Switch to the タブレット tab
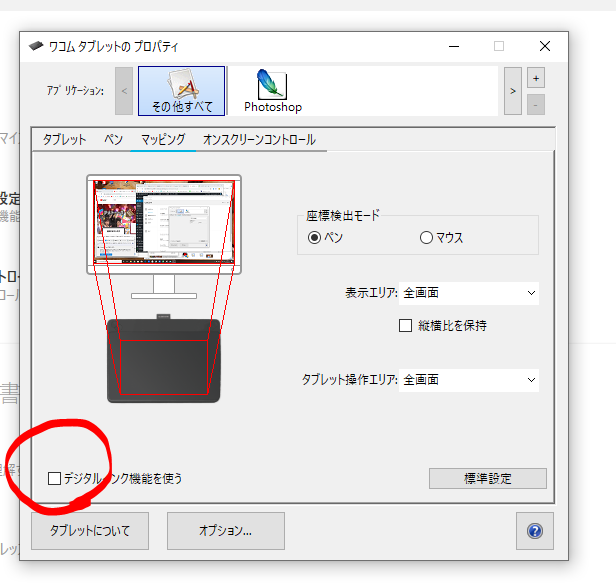 tap(64, 140)
